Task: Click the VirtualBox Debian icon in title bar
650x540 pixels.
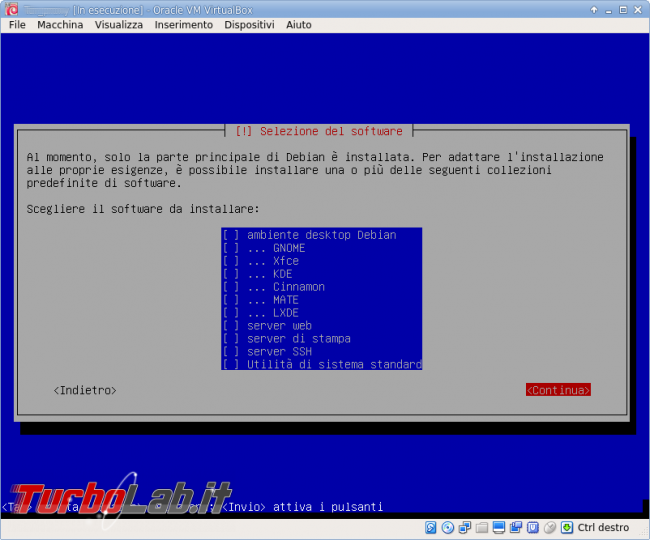Action: tap(12, 9)
